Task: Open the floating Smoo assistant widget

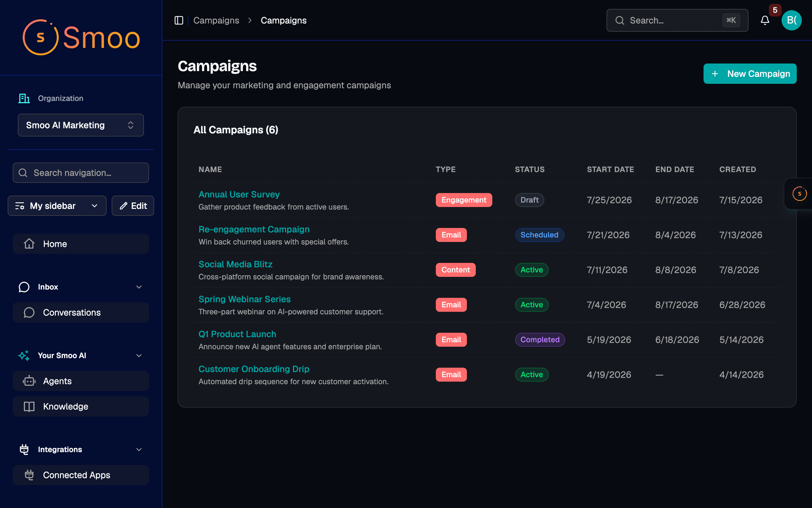Action: pyautogui.click(x=799, y=194)
